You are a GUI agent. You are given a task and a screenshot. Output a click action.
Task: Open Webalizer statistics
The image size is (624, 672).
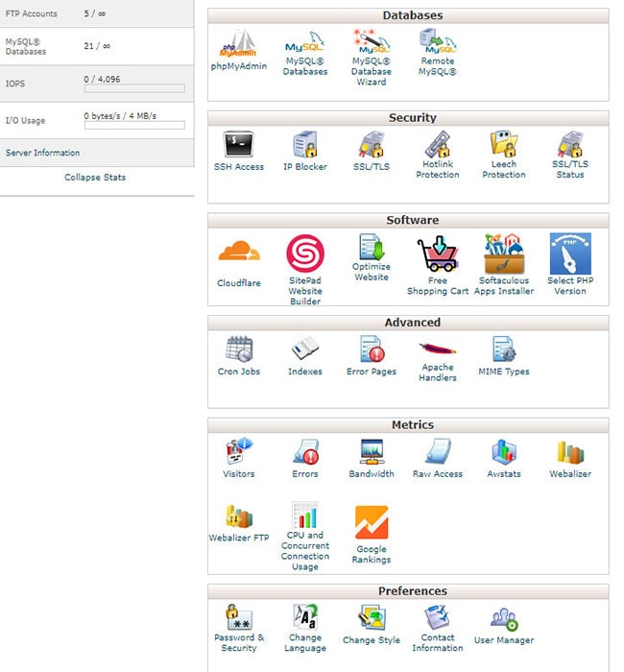570,458
